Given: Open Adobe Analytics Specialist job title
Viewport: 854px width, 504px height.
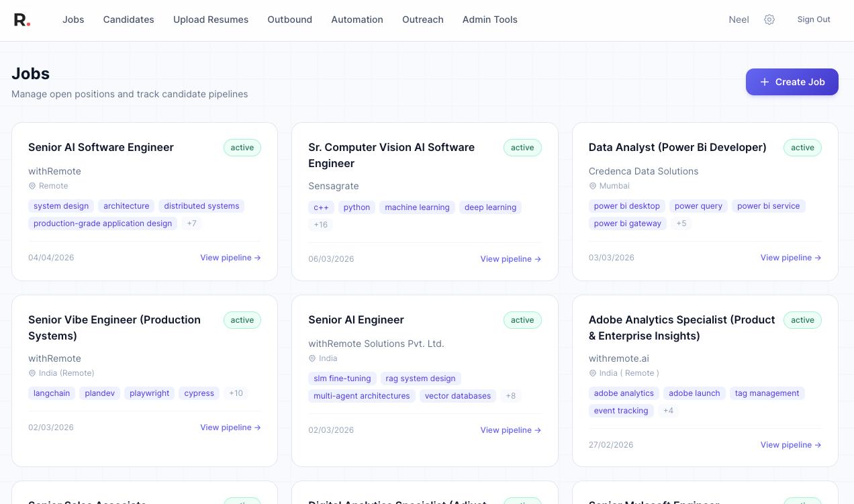Looking at the screenshot, I should [682, 328].
